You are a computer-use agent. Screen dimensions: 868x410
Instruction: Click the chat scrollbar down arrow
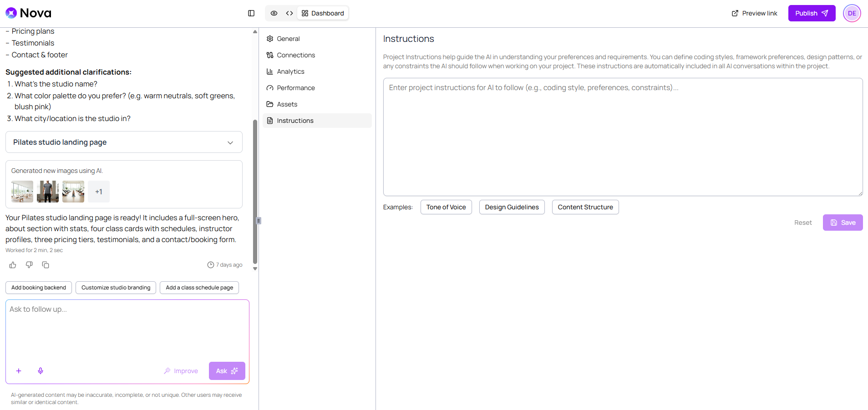255,268
